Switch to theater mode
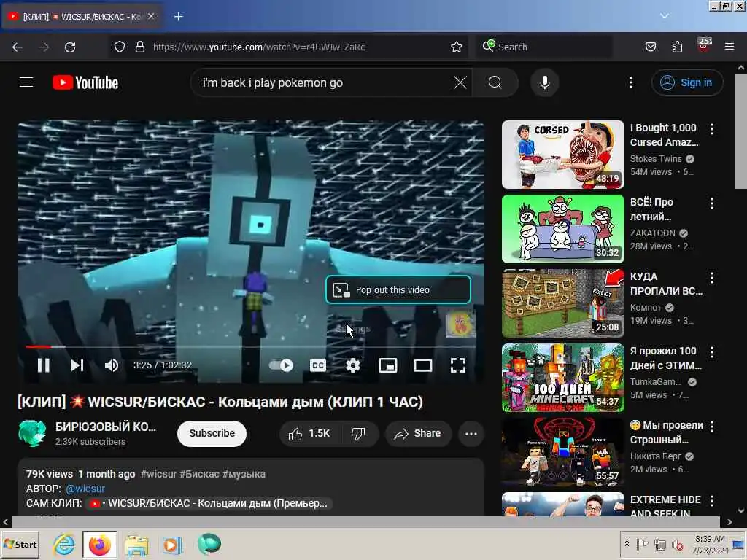747x560 pixels. point(423,365)
